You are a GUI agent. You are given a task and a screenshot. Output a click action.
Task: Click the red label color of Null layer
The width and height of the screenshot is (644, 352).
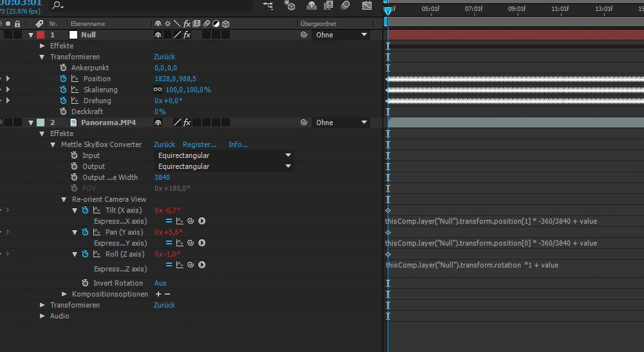(x=41, y=35)
